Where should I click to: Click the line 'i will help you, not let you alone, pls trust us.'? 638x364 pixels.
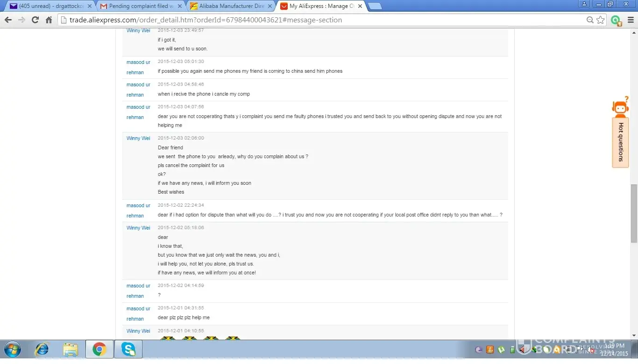[206, 264]
